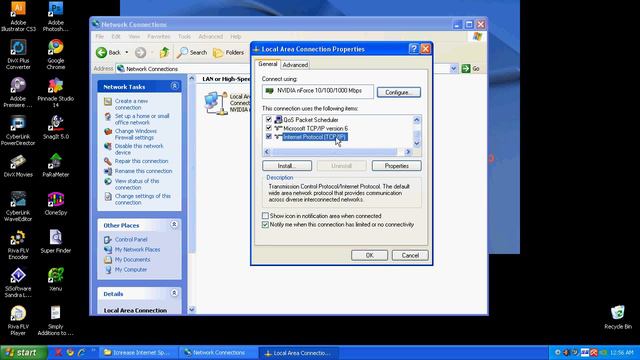Launch Xenu desktop icon
The width and height of the screenshot is (640, 360).
56,279
